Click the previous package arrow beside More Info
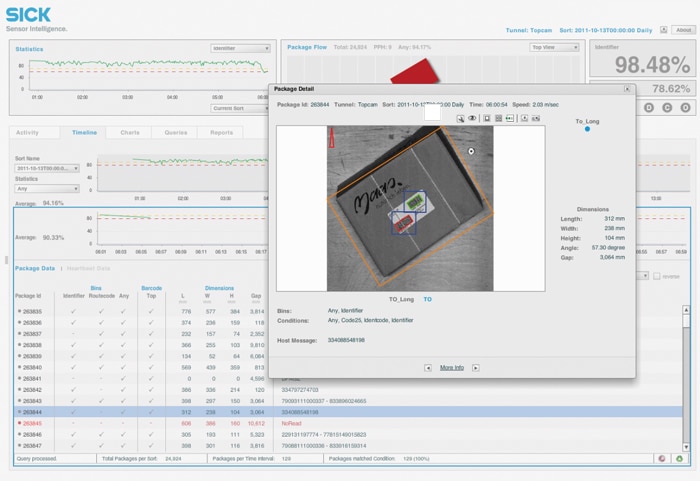The height and width of the screenshot is (481, 700). click(428, 367)
